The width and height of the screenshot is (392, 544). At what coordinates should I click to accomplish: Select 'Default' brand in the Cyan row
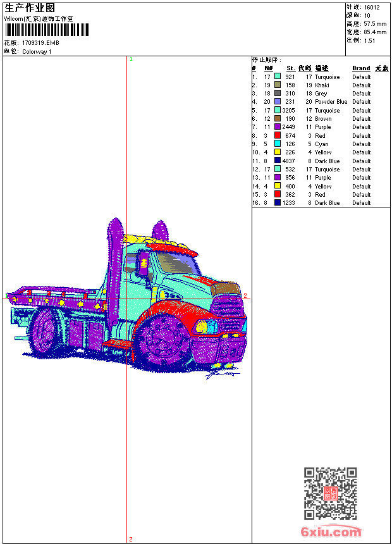click(x=362, y=144)
